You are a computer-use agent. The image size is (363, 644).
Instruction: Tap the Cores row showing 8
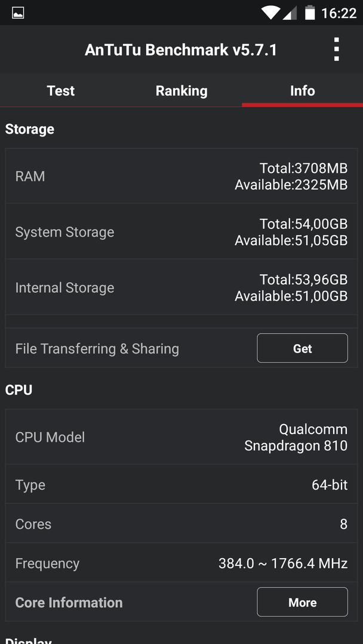[x=181, y=524]
